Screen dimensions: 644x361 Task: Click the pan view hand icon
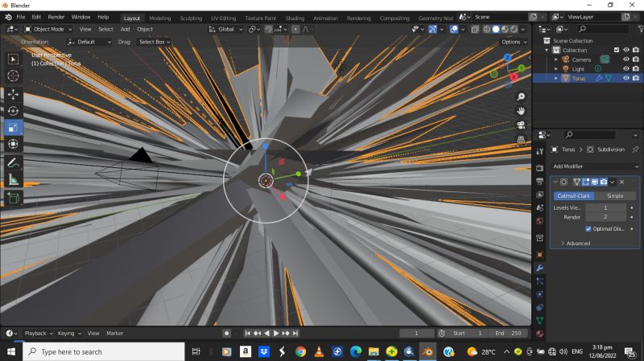point(521,111)
